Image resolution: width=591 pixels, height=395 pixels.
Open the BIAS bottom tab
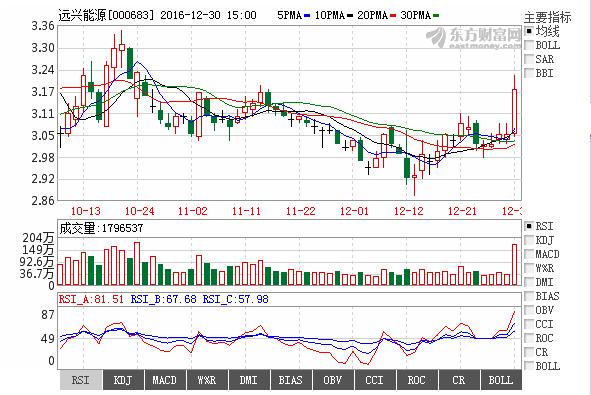[x=291, y=380]
